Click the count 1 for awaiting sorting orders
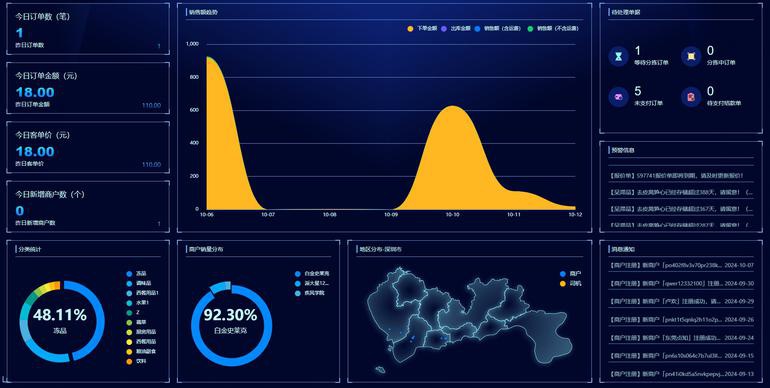The image size is (770, 388). coord(637,51)
